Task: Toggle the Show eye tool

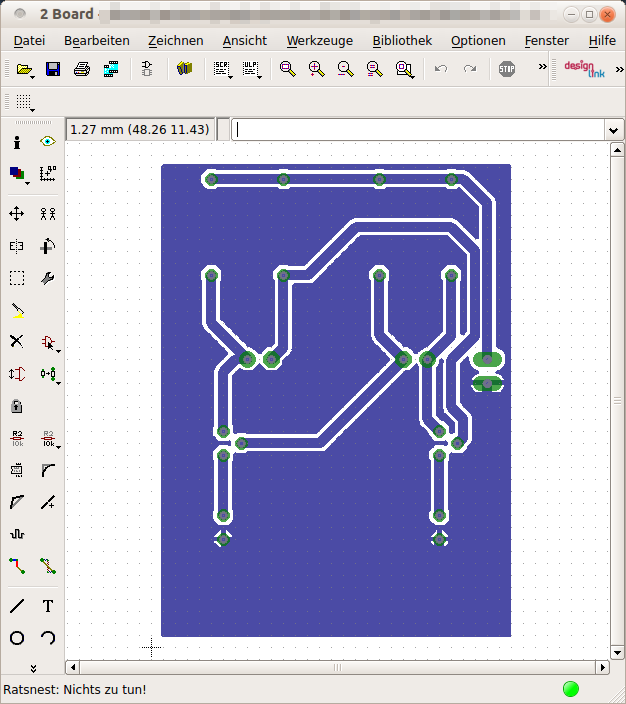Action: point(48,142)
